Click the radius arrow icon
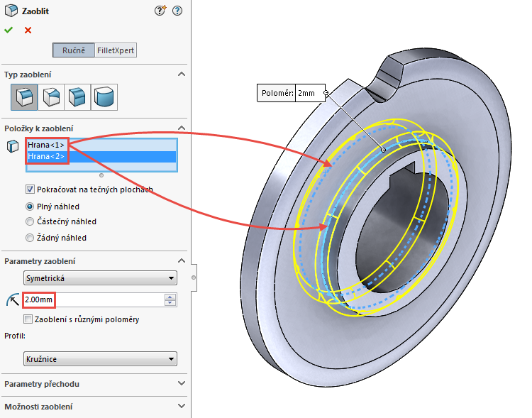This screenshot has height=418, width=532. tap(13, 300)
